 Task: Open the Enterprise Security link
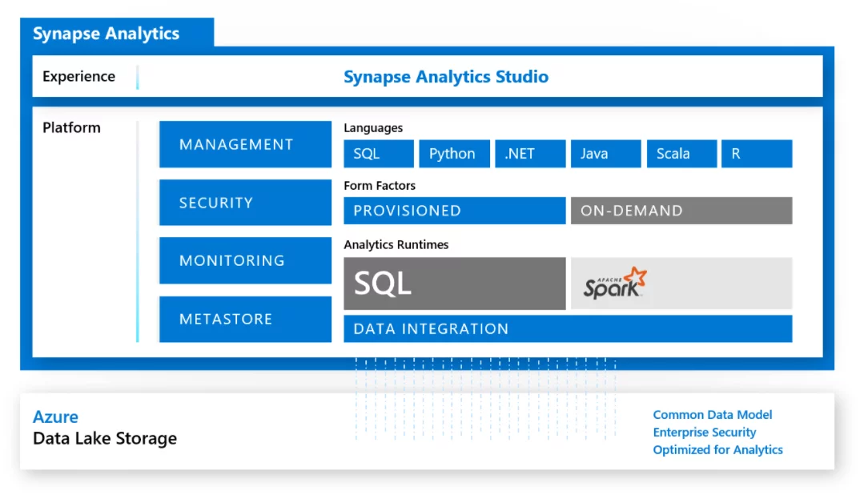coord(704,433)
